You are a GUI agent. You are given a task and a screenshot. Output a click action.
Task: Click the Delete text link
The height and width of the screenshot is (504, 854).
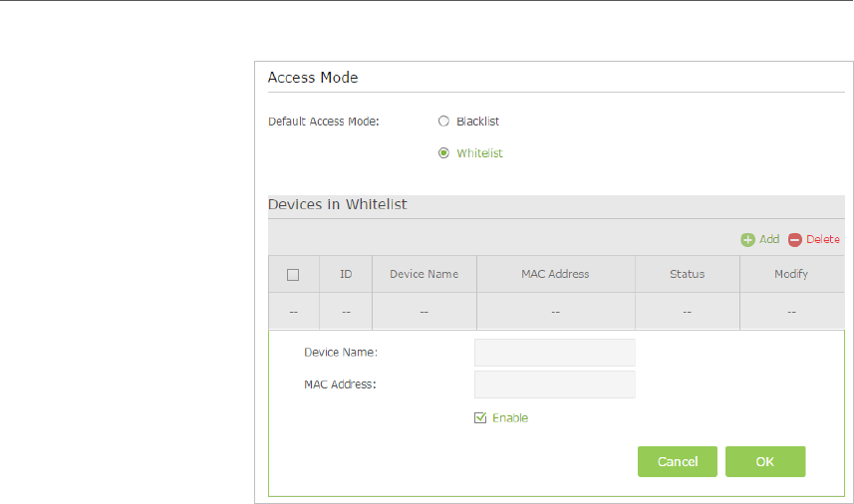click(823, 239)
